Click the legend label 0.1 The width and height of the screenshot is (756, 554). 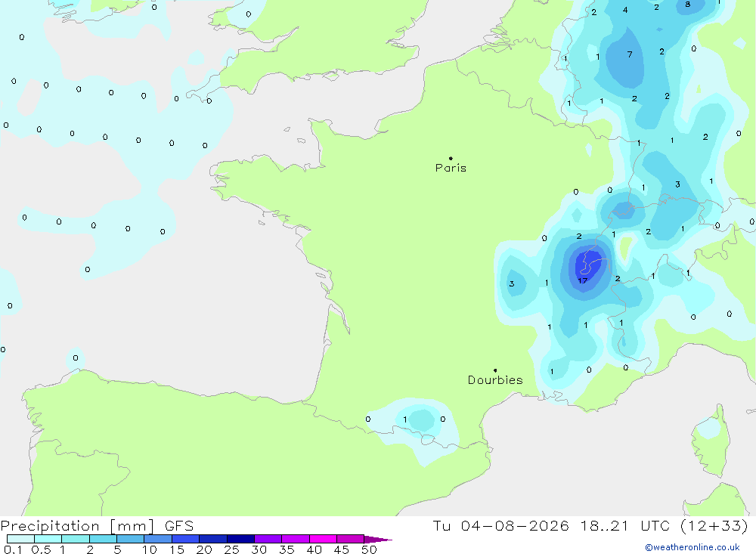click(13, 549)
